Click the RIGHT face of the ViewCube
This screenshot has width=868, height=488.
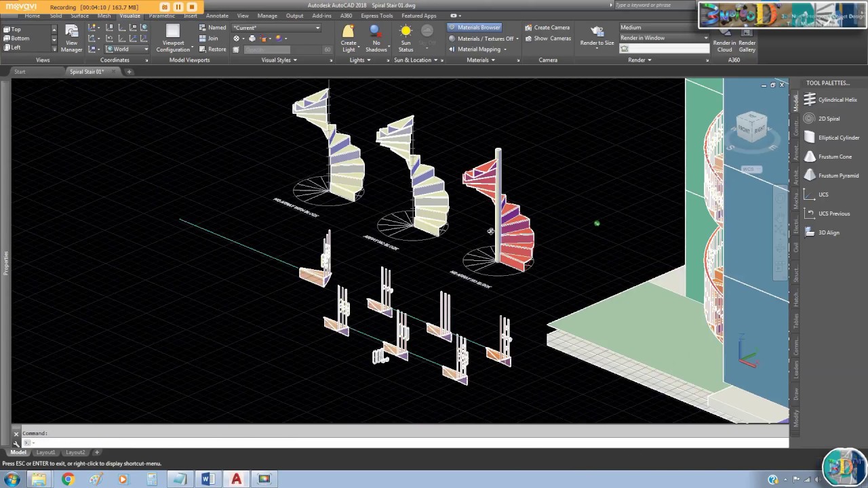[759, 128]
